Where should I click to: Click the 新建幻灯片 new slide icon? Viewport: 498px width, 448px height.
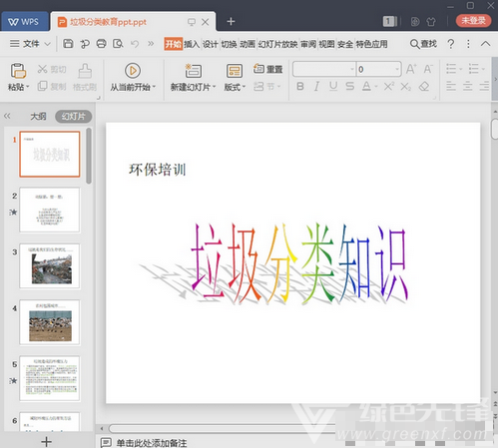(x=193, y=71)
